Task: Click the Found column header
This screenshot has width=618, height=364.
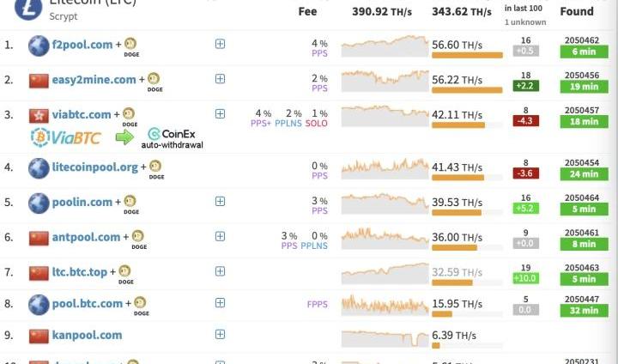Action: pos(577,11)
